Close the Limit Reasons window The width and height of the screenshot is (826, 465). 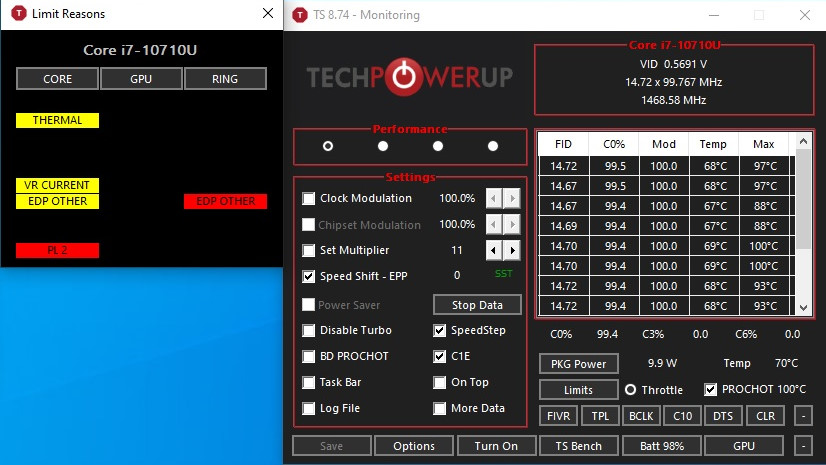[268, 13]
